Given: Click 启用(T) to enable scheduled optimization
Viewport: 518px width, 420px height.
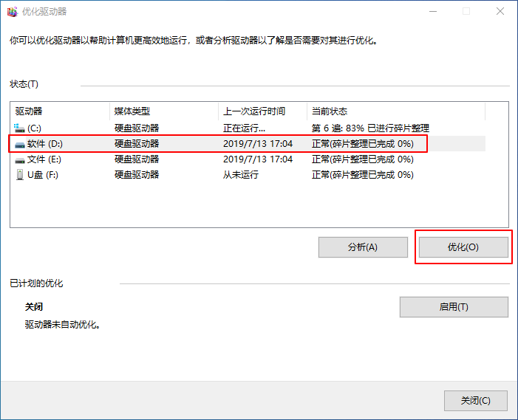Looking at the screenshot, I should [454, 307].
